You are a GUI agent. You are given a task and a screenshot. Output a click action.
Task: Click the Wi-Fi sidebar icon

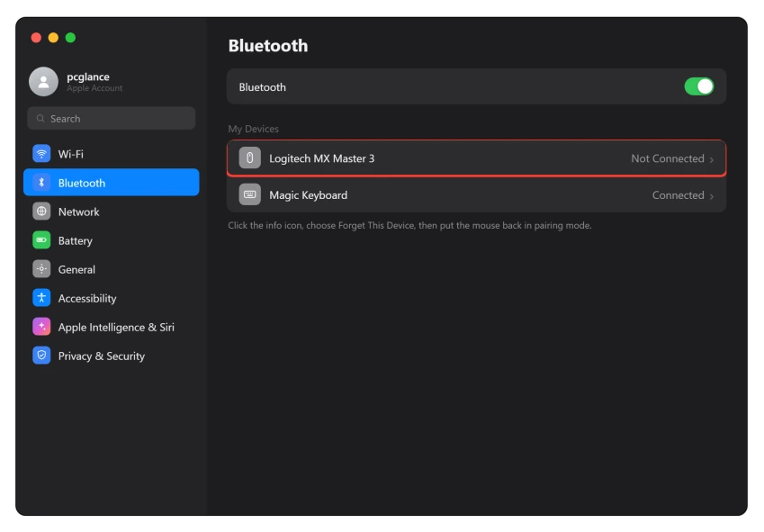pyautogui.click(x=41, y=154)
